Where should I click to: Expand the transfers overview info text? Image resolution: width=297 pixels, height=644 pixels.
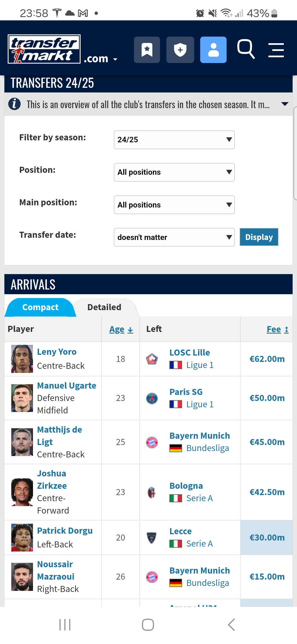[285, 104]
